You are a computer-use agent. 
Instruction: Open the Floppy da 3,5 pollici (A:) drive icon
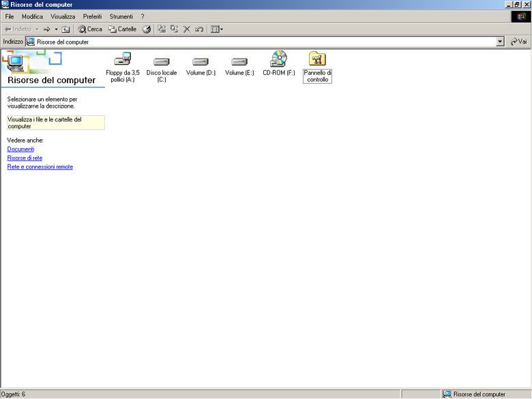123,60
